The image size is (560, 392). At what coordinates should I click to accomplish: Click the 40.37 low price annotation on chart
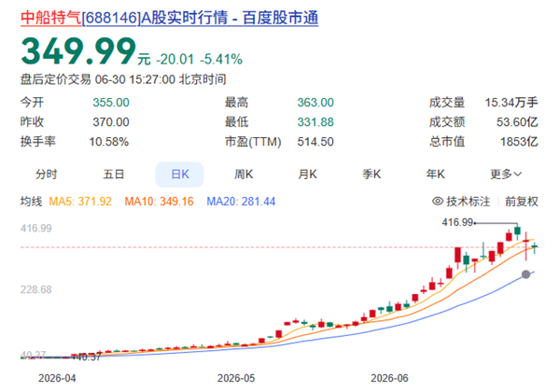click(89, 357)
